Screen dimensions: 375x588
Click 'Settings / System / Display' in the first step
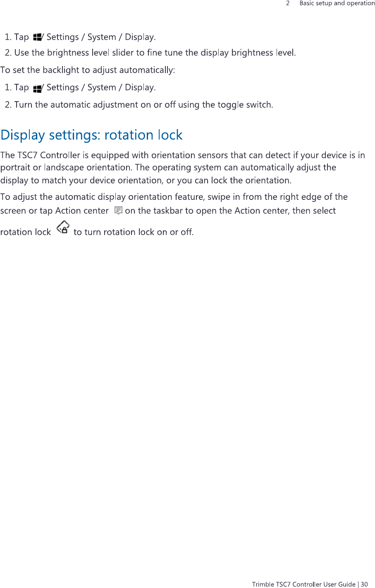pyautogui.click(x=101, y=37)
